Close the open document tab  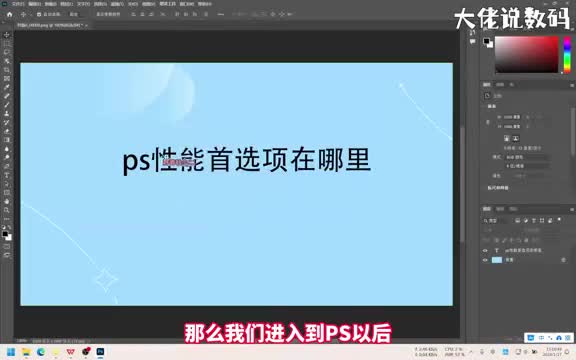pyautogui.click(x=86, y=25)
